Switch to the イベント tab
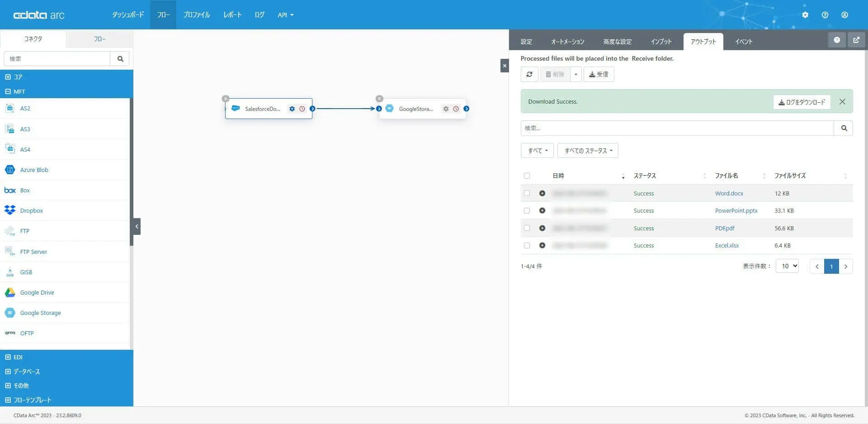 (744, 42)
